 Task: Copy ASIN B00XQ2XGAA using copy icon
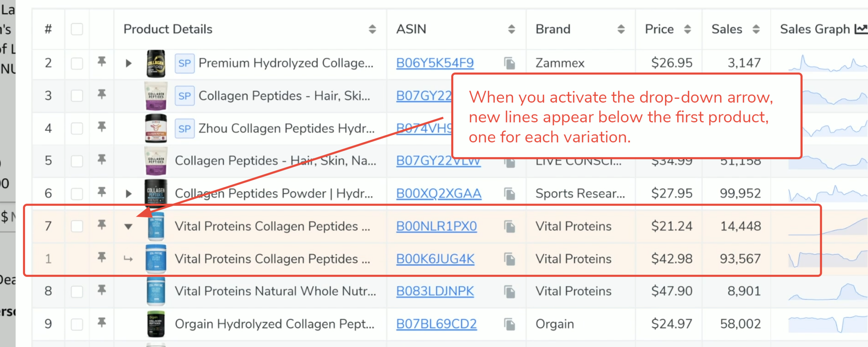(509, 194)
